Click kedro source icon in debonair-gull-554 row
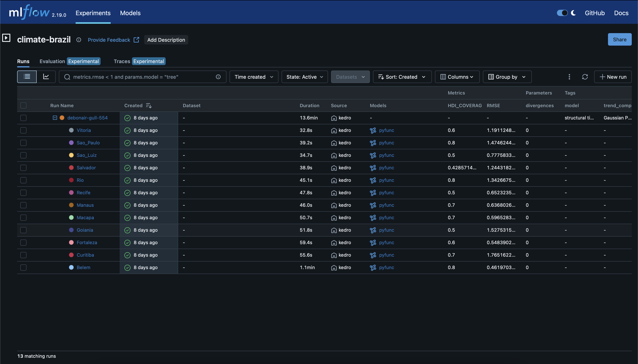Image resolution: width=638 pixels, height=364 pixels. click(334, 118)
